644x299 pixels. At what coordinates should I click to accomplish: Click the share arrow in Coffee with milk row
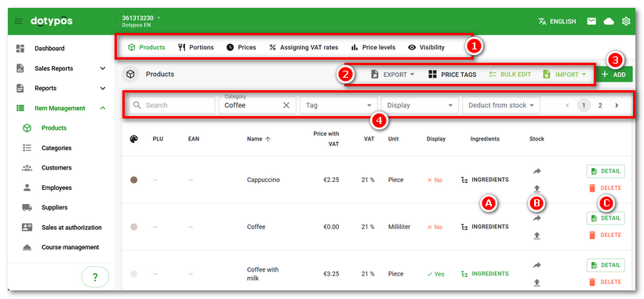point(537,266)
